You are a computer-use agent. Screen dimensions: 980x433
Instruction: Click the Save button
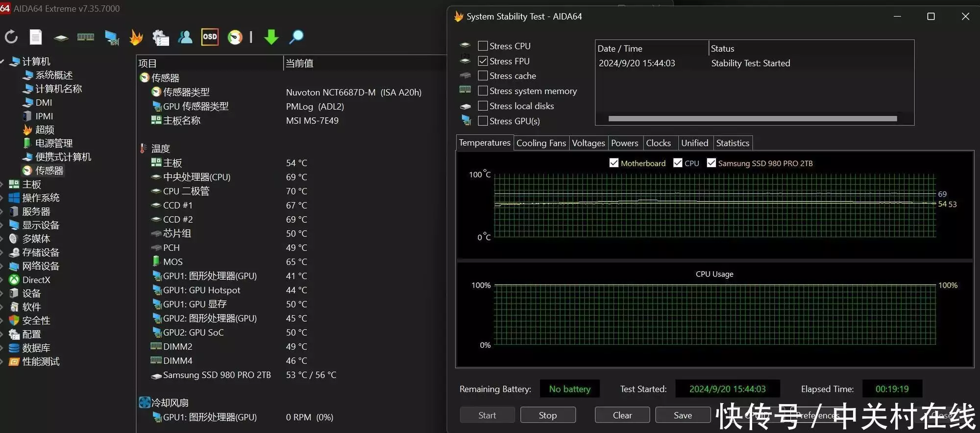[683, 415]
